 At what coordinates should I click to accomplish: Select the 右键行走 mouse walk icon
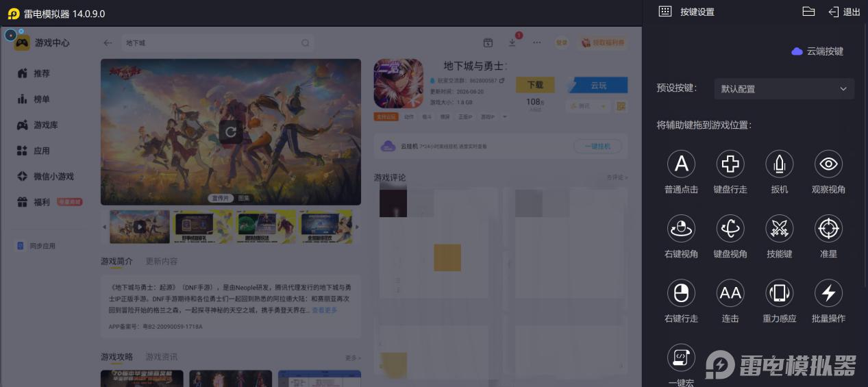[x=681, y=293]
